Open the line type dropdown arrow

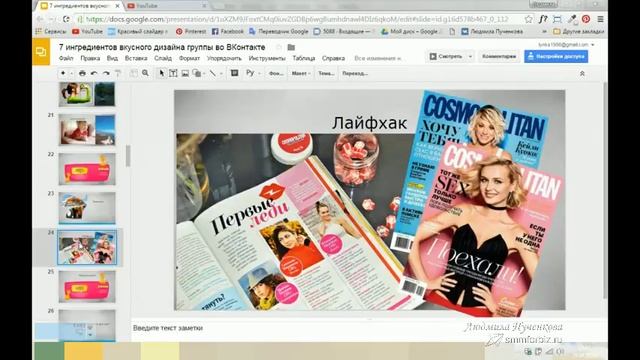221,73
